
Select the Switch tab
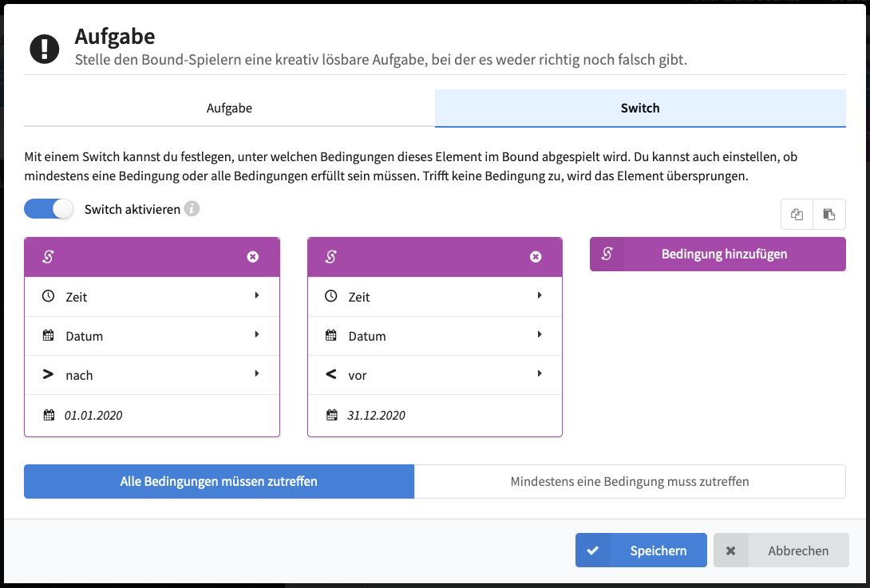(640, 109)
